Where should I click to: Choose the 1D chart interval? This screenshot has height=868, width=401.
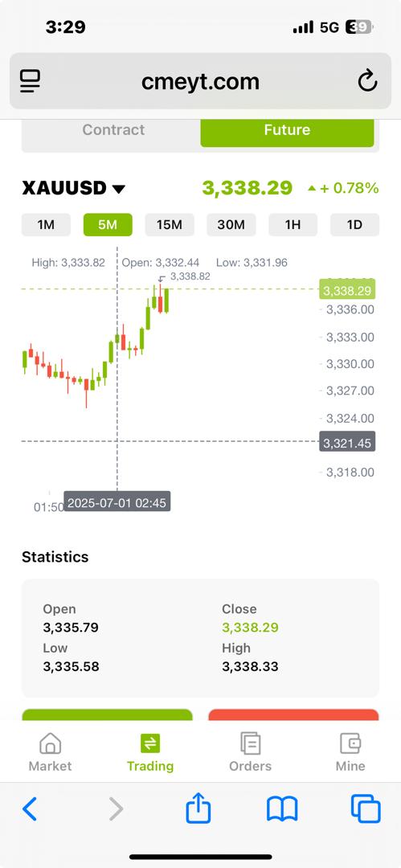pos(354,225)
